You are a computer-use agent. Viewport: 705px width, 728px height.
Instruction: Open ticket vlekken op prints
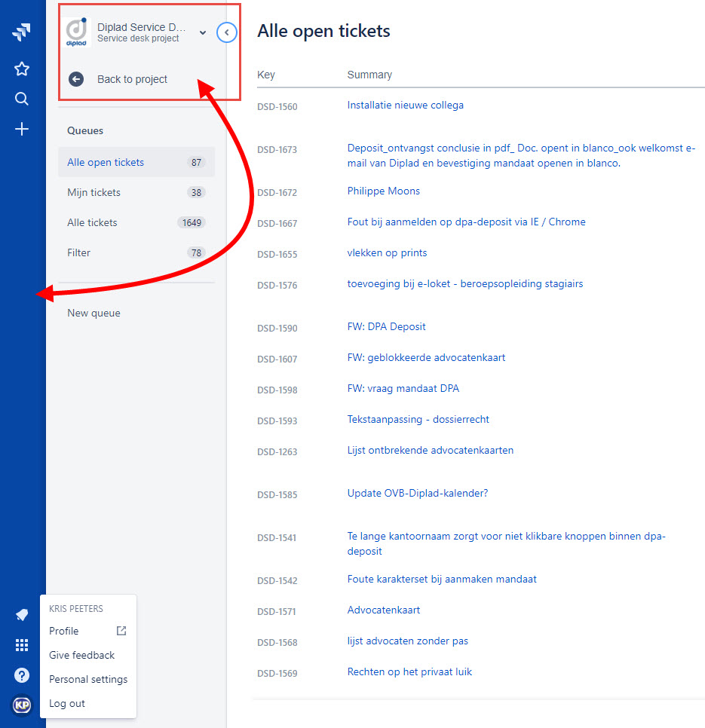387,253
